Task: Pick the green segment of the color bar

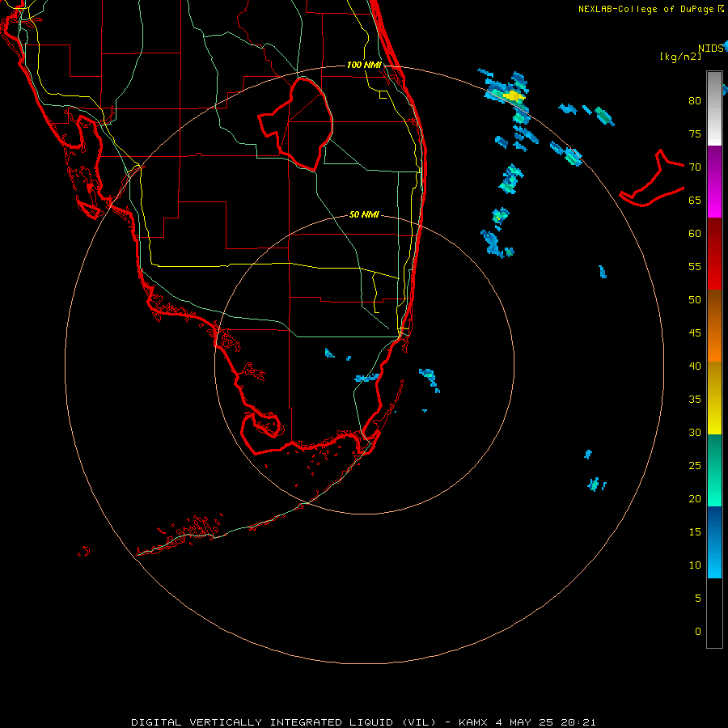Action: click(714, 470)
